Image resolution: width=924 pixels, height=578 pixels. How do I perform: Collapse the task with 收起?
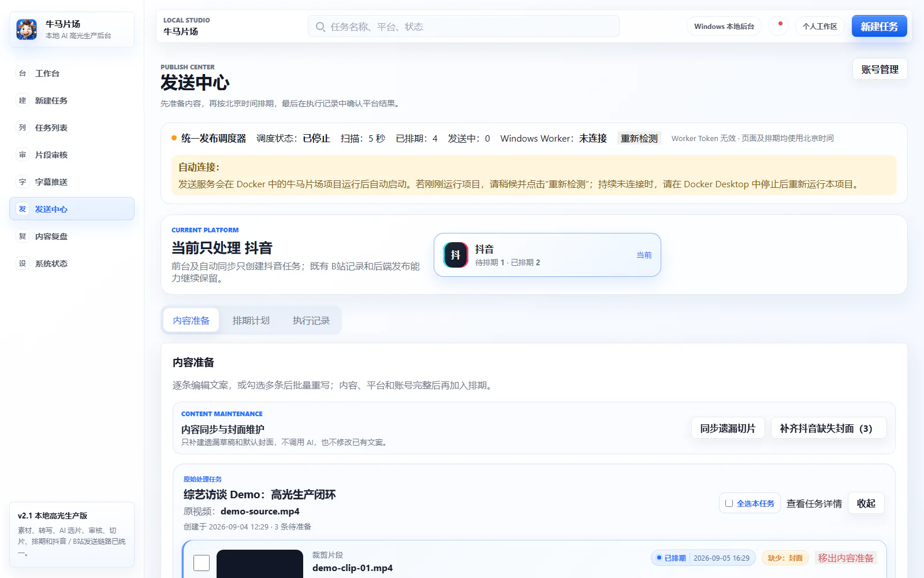click(866, 503)
